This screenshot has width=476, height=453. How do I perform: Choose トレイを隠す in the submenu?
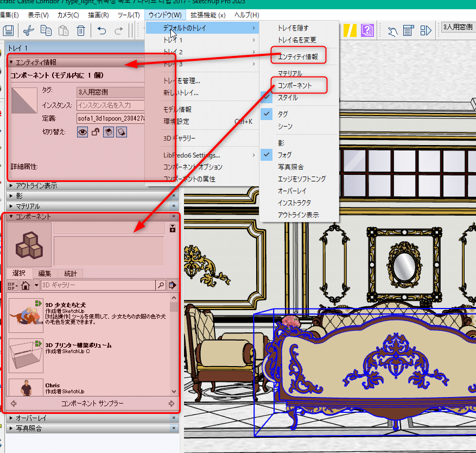[293, 28]
